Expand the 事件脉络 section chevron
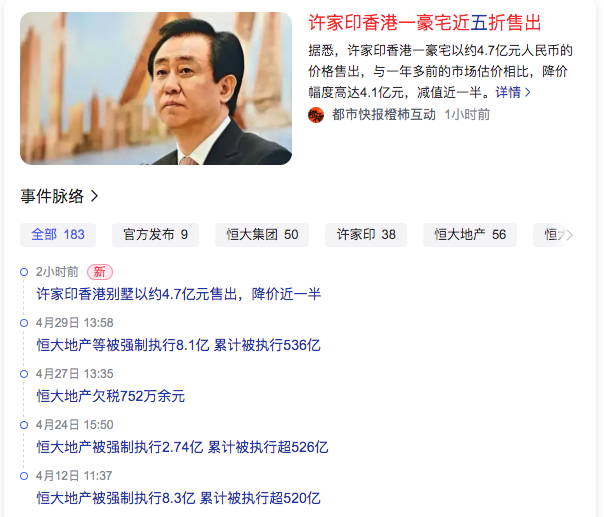Image resolution: width=604 pixels, height=517 pixels. pos(94,196)
